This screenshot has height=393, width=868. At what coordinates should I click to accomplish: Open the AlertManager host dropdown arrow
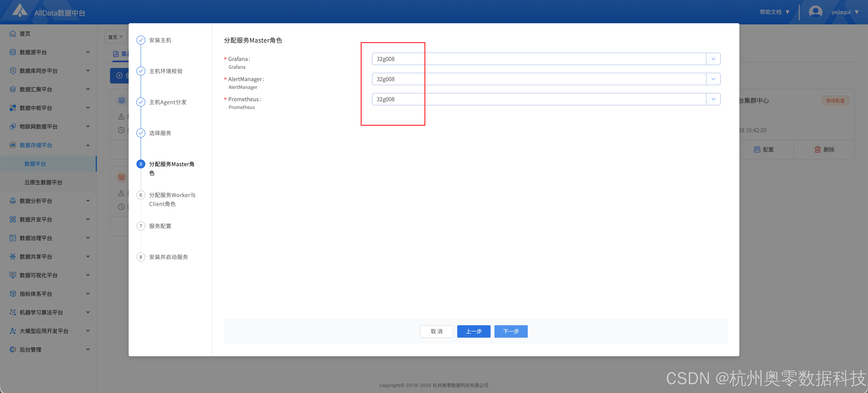(713, 79)
